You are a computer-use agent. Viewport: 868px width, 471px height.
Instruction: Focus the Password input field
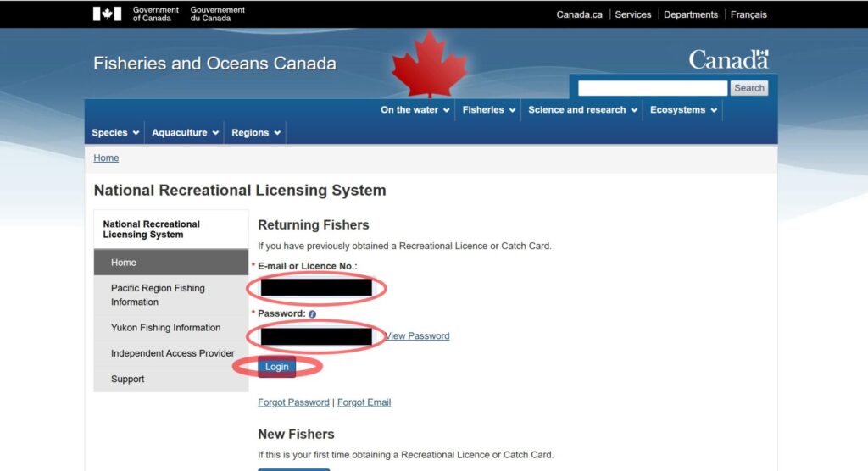316,336
